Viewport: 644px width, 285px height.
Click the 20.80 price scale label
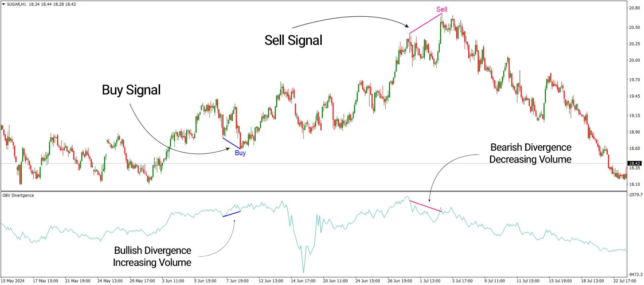[634, 8]
